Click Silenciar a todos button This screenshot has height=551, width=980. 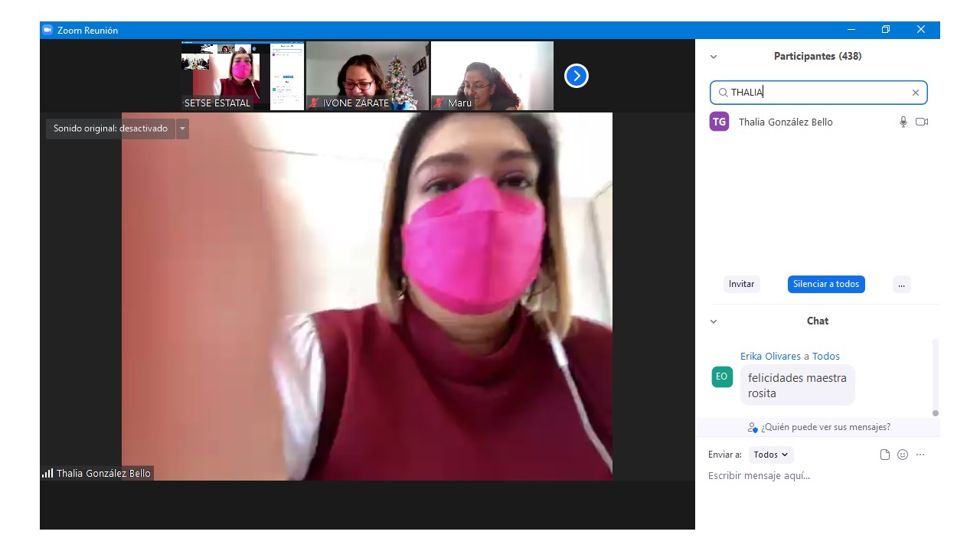click(826, 284)
